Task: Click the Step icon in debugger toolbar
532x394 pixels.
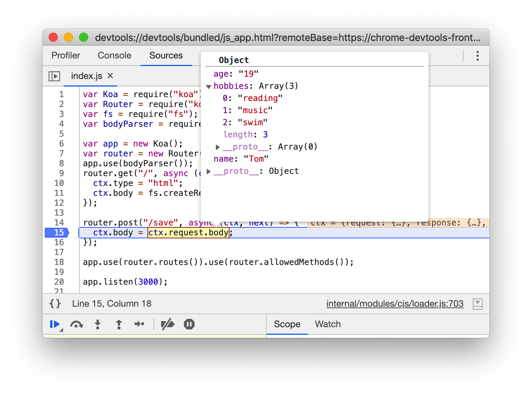Action: [139, 324]
